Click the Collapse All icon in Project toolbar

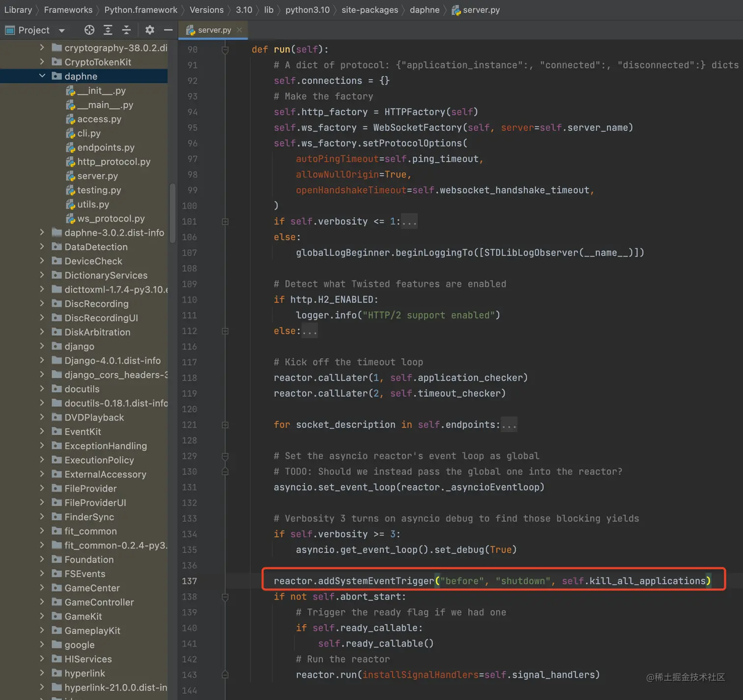pos(126,30)
